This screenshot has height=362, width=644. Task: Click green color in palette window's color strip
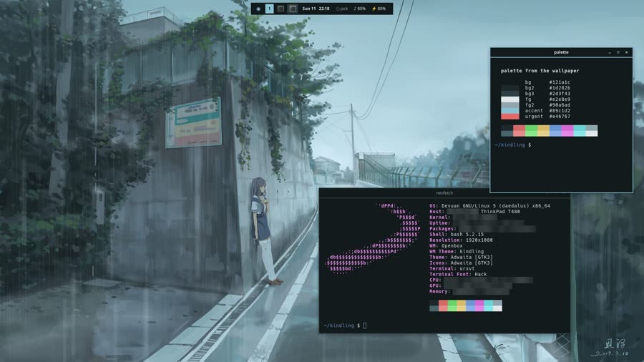coord(531,131)
